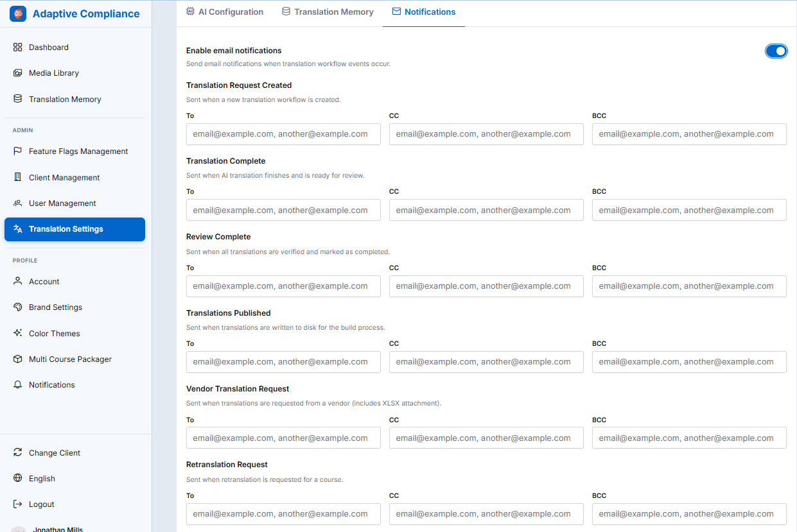Focus Translation Request Created To field

[283, 134]
